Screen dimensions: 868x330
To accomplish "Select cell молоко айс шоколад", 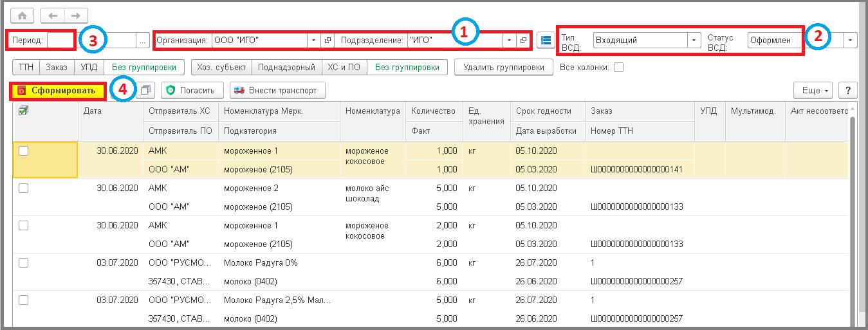I will pyautogui.click(x=372, y=193).
